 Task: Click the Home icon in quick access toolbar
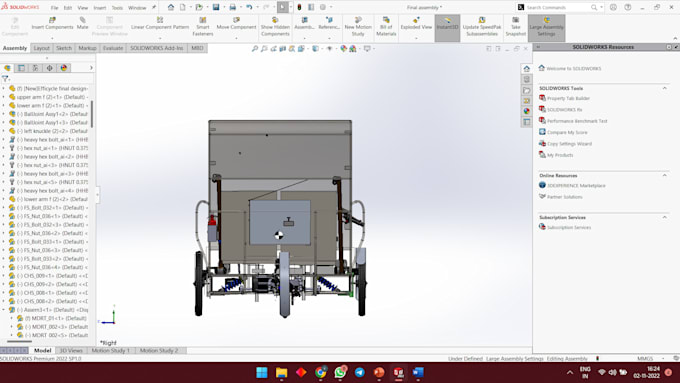pyautogui.click(x=171, y=7)
